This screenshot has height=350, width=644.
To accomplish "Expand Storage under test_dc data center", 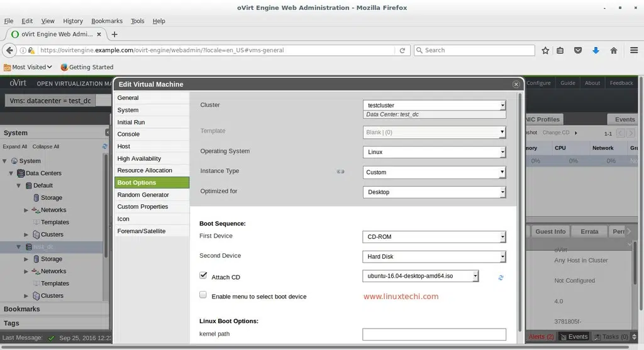I will pyautogui.click(x=26, y=260).
